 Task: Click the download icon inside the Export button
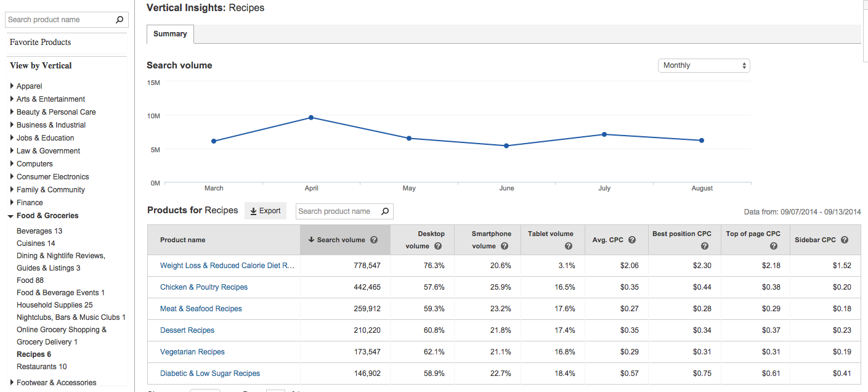point(254,210)
